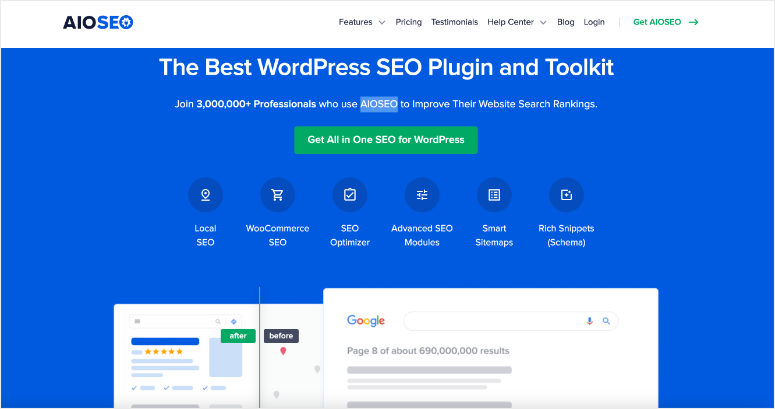Viewport: 775px width, 409px height.
Task: Click the WooCommerce SEO cart icon
Action: point(277,195)
